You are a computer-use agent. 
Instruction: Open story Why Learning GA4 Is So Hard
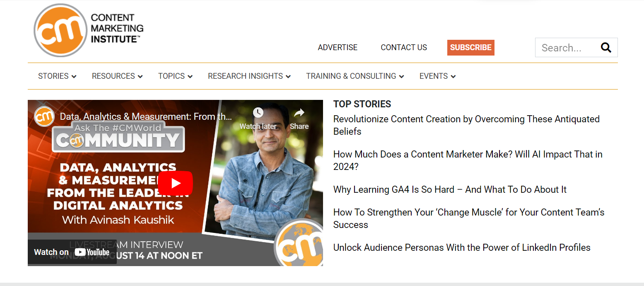pos(450,190)
